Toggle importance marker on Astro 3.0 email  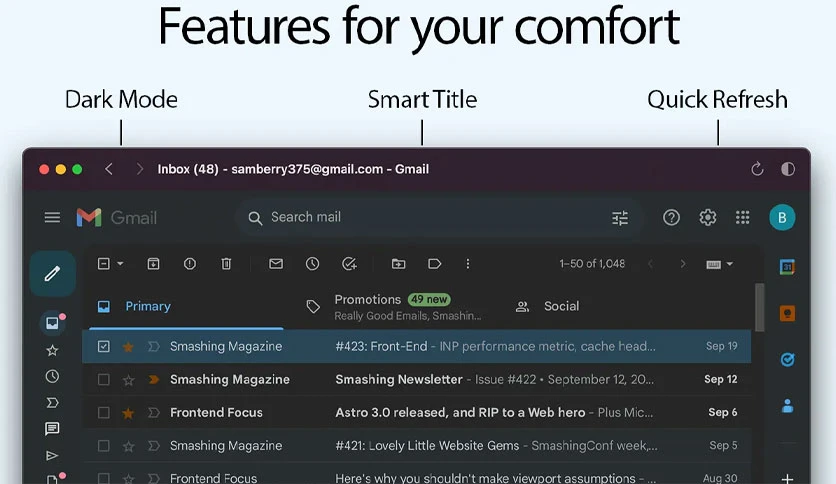point(154,413)
